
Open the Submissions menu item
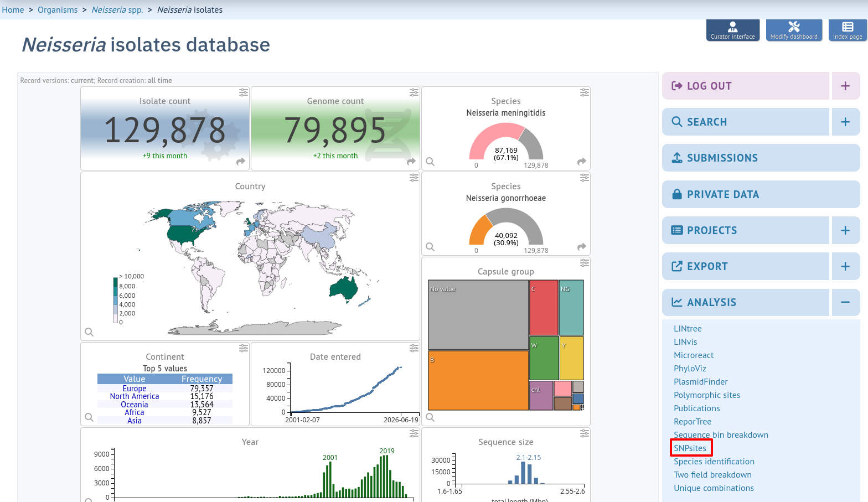click(x=761, y=158)
